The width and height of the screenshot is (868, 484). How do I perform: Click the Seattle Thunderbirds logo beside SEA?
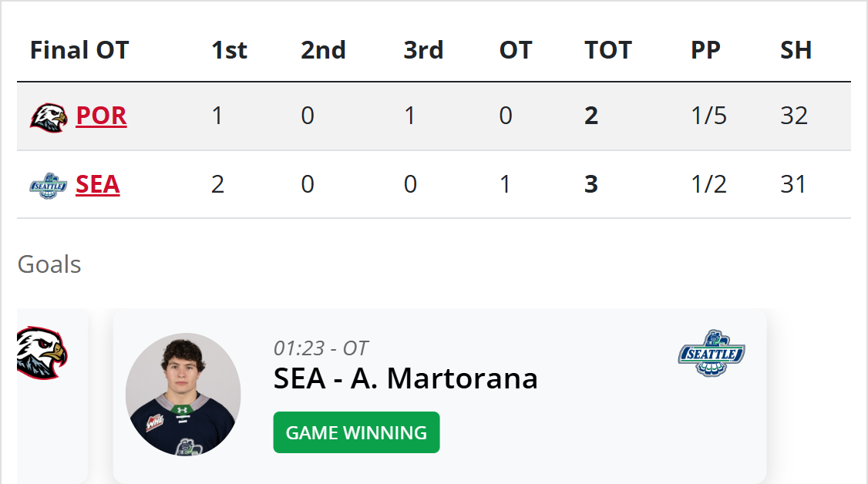(x=49, y=186)
